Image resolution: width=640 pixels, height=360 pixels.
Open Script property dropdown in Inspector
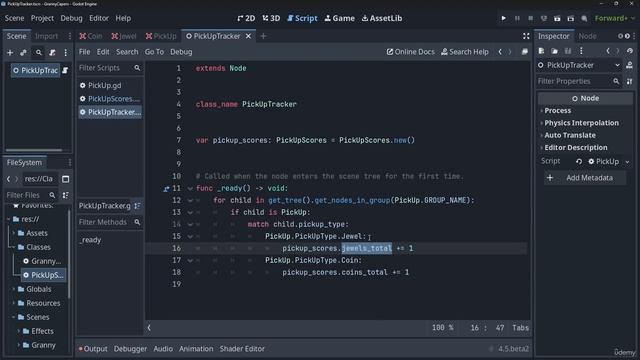(627, 162)
